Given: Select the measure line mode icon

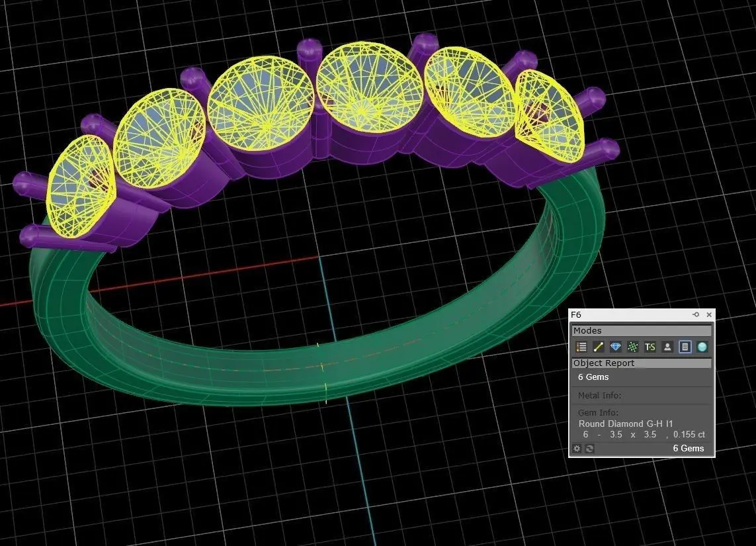Looking at the screenshot, I should click(599, 347).
